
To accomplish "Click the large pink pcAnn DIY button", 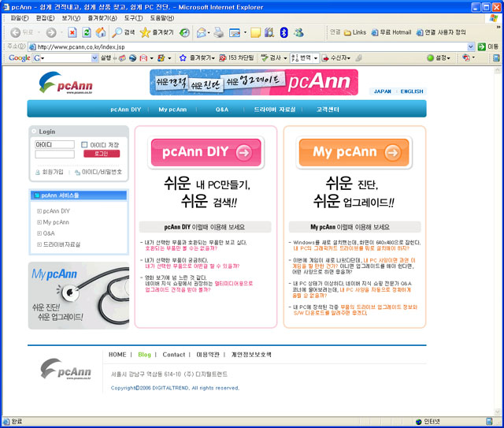I will (206, 153).
